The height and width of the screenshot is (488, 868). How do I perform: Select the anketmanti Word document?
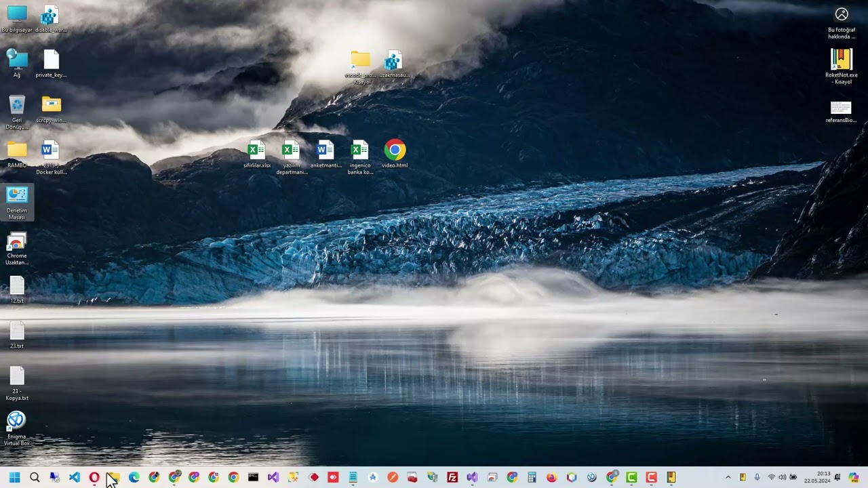pyautogui.click(x=325, y=154)
